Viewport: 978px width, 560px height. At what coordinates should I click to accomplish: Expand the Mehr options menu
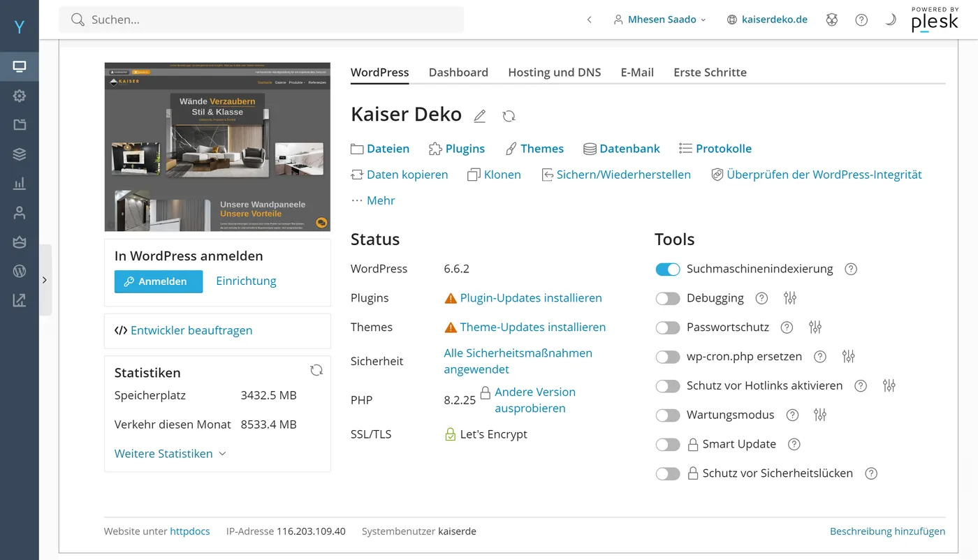click(x=373, y=200)
